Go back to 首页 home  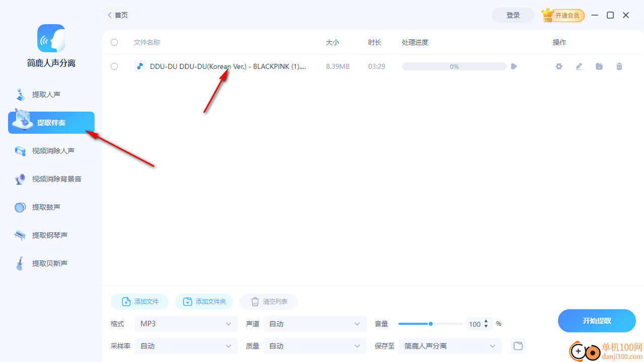(x=117, y=15)
